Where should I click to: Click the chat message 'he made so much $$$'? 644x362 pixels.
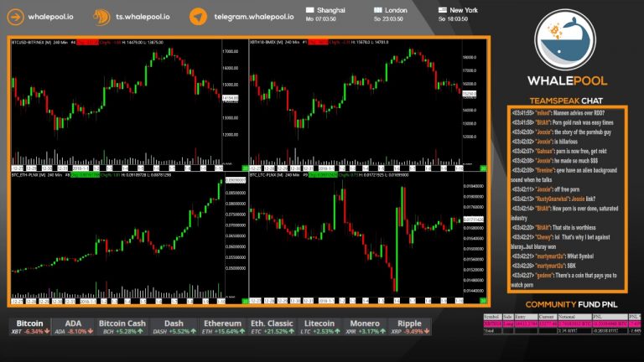tap(576, 161)
